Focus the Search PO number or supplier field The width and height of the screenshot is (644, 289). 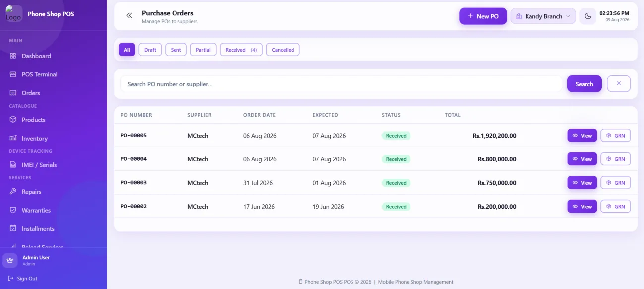[341, 84]
